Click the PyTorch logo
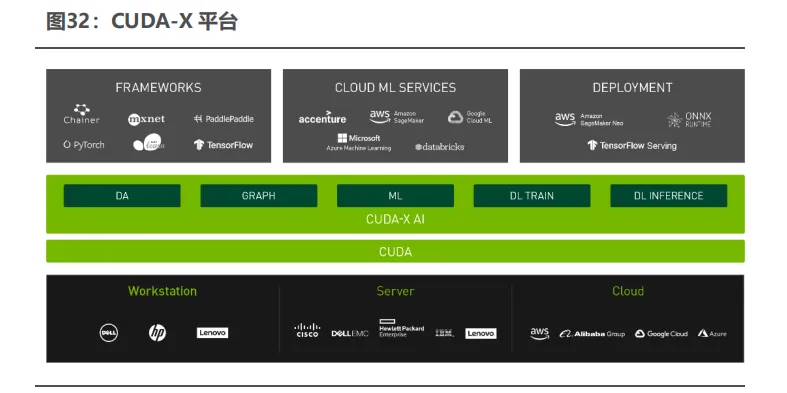 point(84,145)
